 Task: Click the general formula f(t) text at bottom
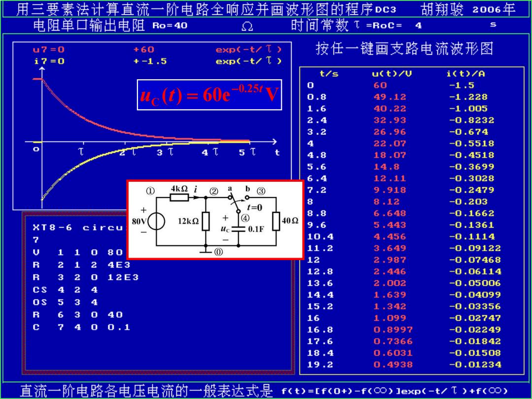point(395,391)
